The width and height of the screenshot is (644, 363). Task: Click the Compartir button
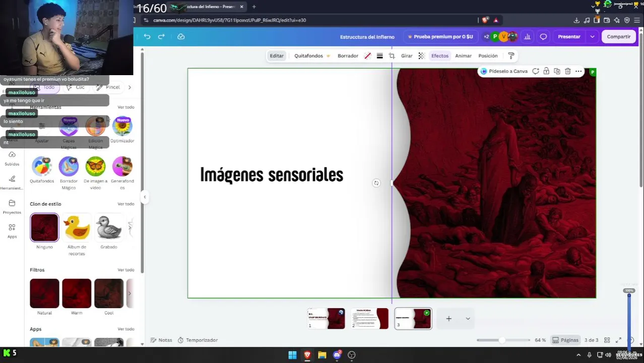618,36
